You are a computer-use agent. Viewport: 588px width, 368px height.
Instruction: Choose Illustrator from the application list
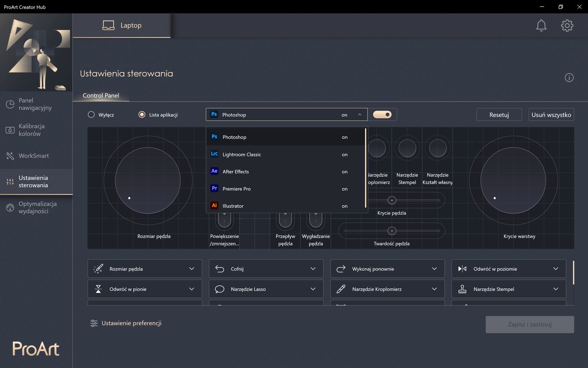click(x=285, y=206)
